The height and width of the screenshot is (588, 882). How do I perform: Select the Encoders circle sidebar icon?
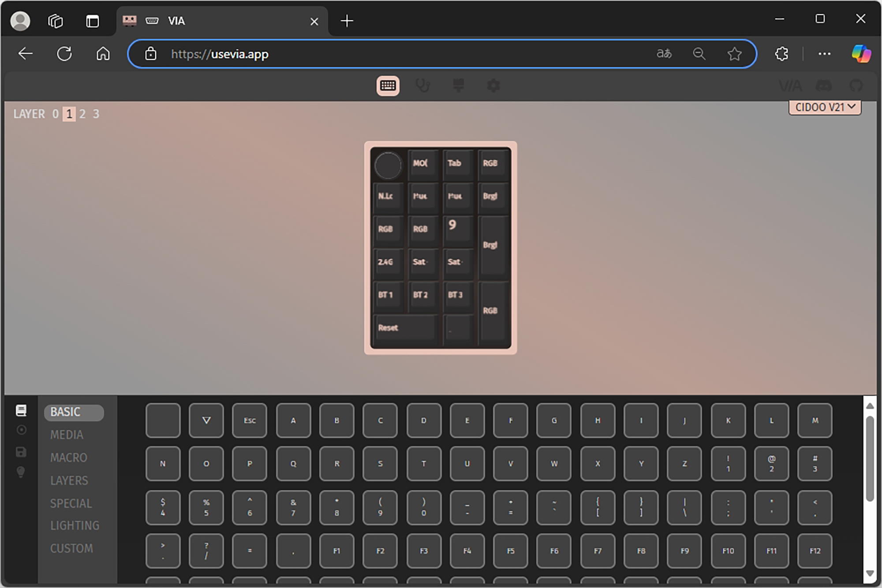tap(21, 430)
